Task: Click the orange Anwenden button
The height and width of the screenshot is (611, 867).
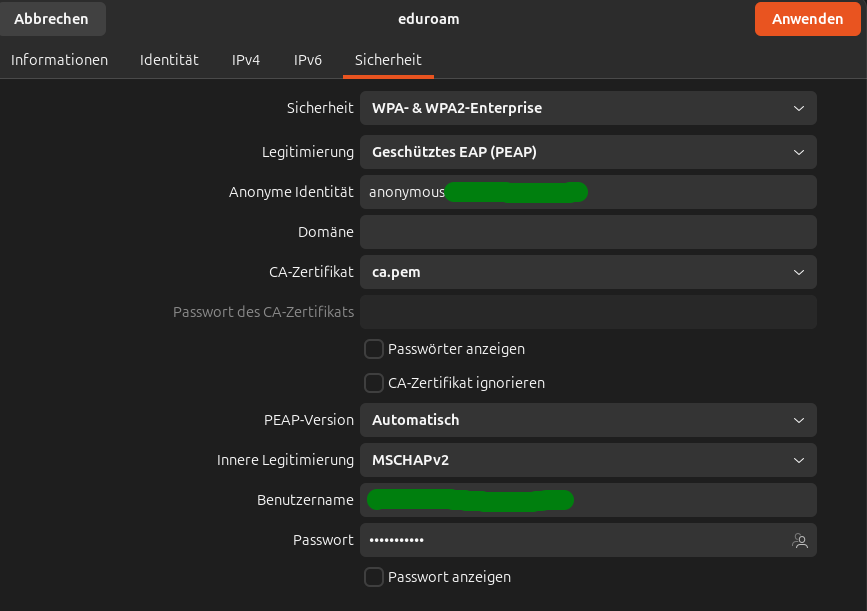Action: tap(807, 19)
